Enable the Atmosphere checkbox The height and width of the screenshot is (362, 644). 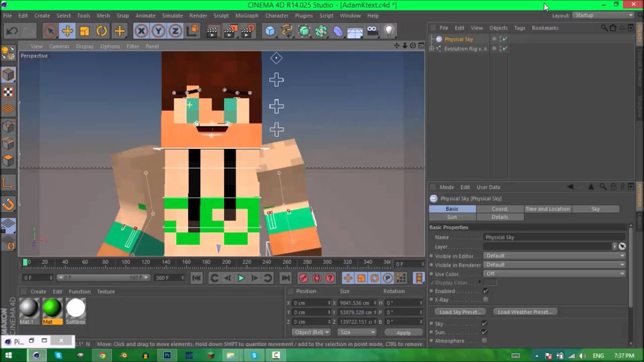484,341
